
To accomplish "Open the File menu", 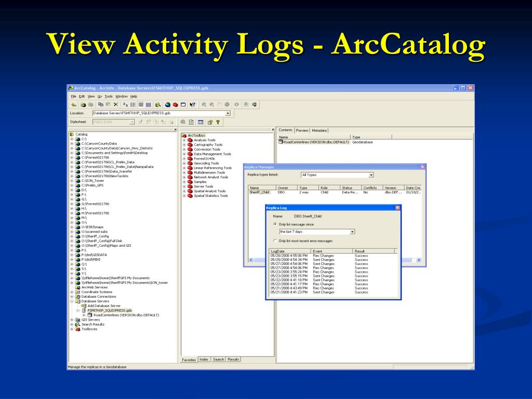I will [x=73, y=96].
